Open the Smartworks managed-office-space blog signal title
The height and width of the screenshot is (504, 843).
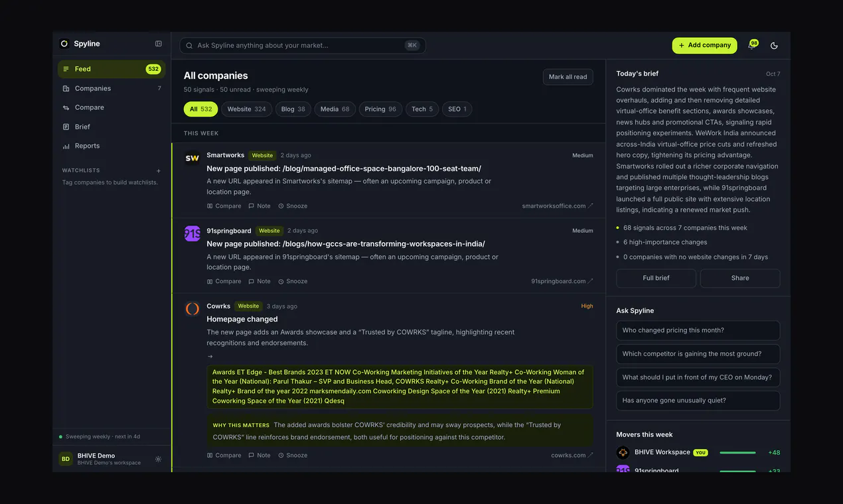click(x=344, y=168)
